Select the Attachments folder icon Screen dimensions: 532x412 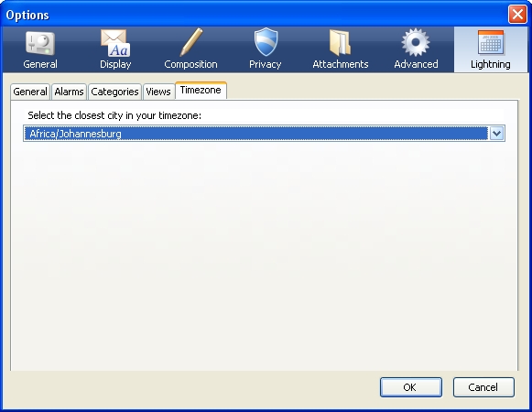(x=340, y=43)
